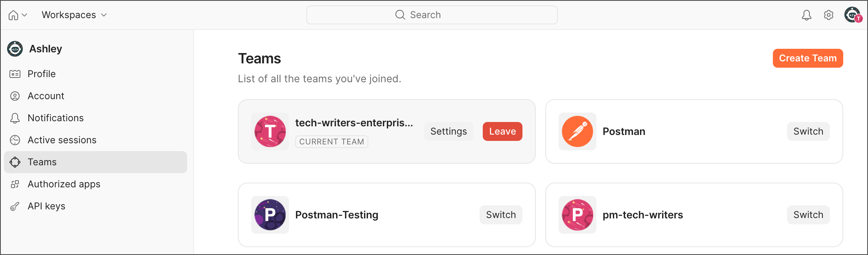868x255 pixels.
Task: Switch to the Postman-Testing team
Action: pyautogui.click(x=501, y=215)
